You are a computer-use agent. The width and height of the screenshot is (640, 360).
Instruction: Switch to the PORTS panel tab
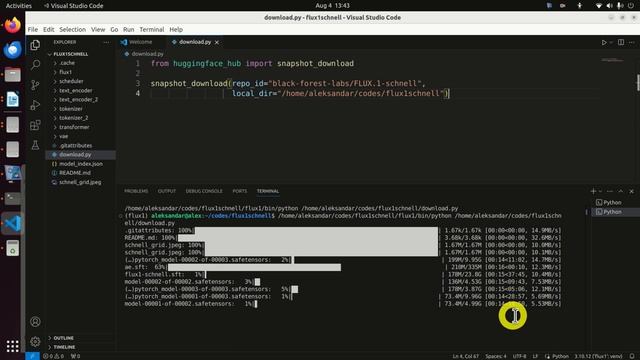(x=240, y=191)
